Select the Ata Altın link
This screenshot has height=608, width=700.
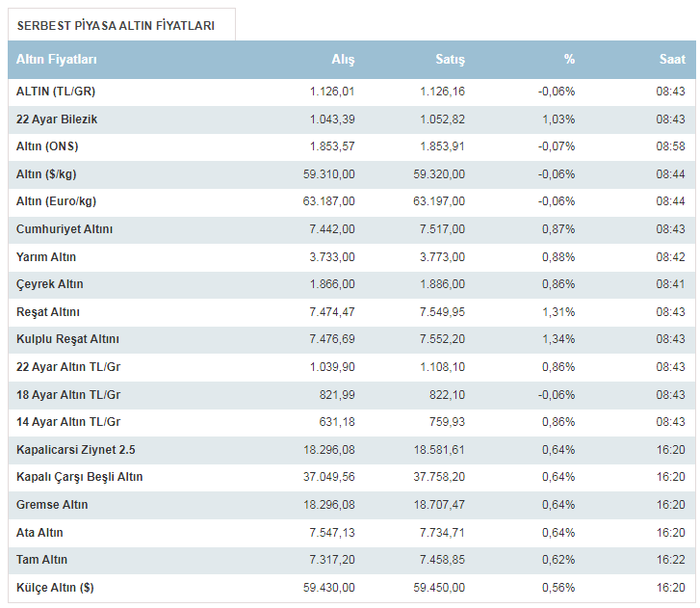39,533
